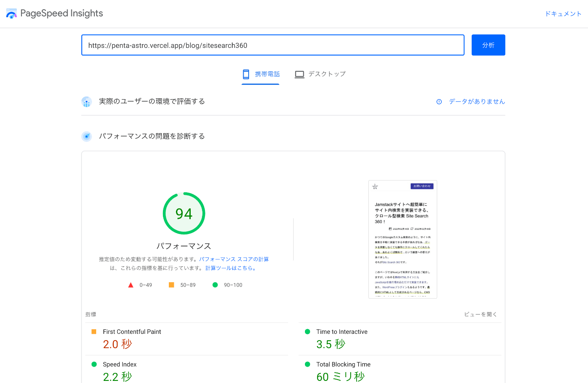Click the お問い合わせ button in the thumbnail

tap(422, 186)
